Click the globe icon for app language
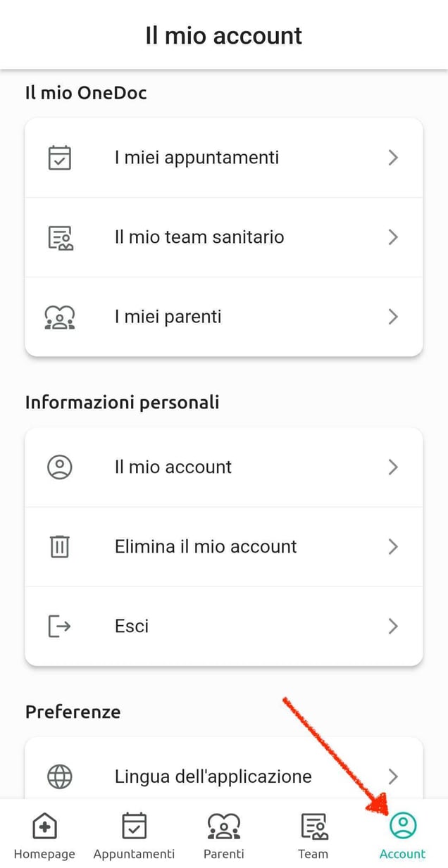Viewport: 448px width, 868px height. pyautogui.click(x=60, y=776)
